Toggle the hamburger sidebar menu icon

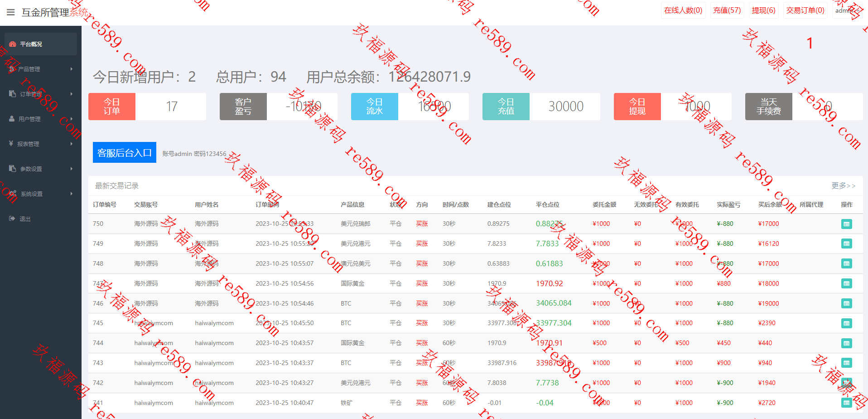click(11, 12)
